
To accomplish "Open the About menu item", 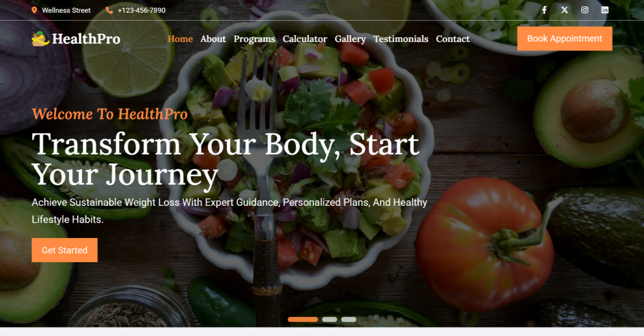I will 213,39.
